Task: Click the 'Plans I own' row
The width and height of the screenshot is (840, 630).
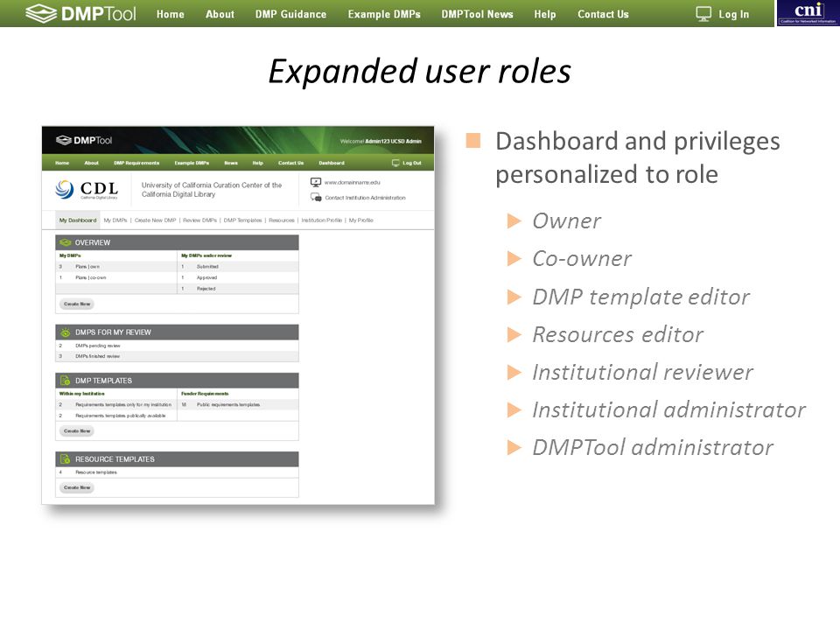Action: click(116, 266)
